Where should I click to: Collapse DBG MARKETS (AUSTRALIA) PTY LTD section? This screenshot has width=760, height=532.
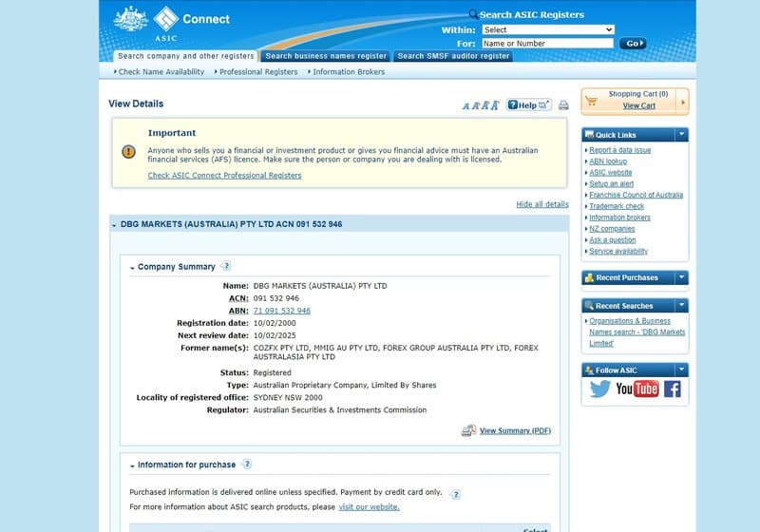click(114, 225)
